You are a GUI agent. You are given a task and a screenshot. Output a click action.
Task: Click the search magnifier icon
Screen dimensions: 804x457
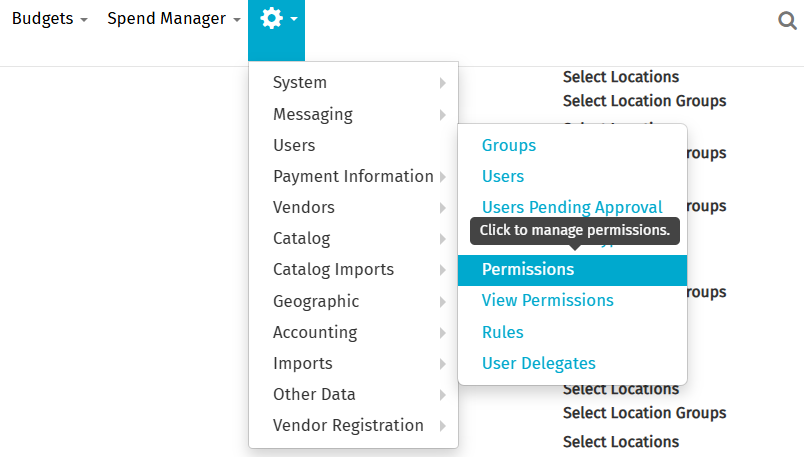click(787, 21)
